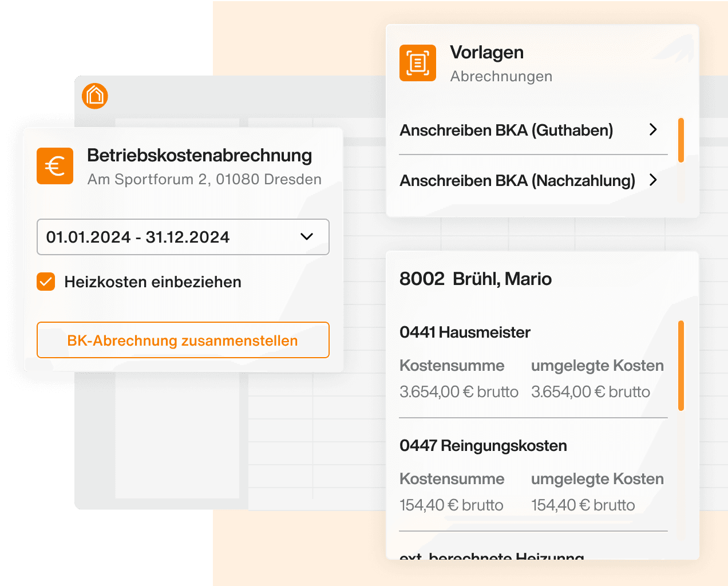Select the partially visible ext. berechnete Heizung entry

tap(492, 555)
